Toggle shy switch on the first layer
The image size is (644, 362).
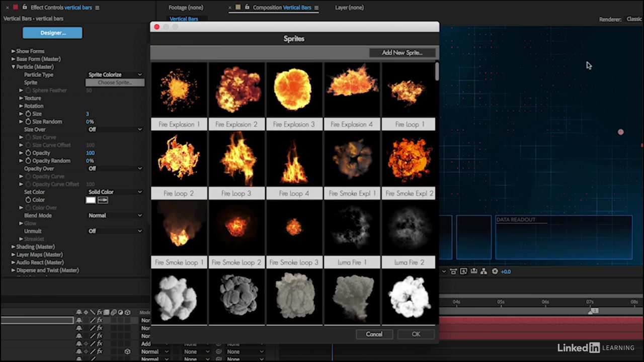click(79, 320)
